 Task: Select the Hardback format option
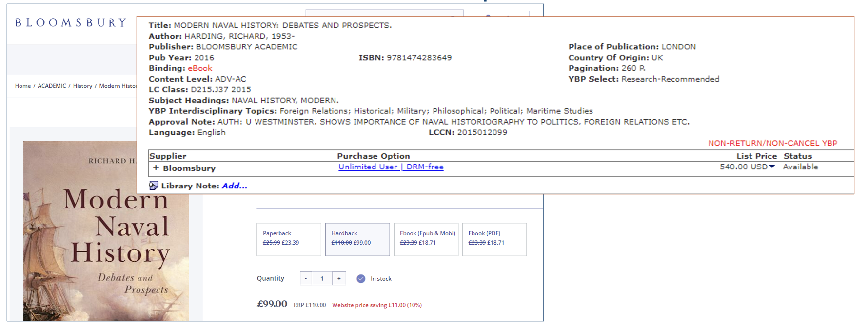tap(357, 239)
